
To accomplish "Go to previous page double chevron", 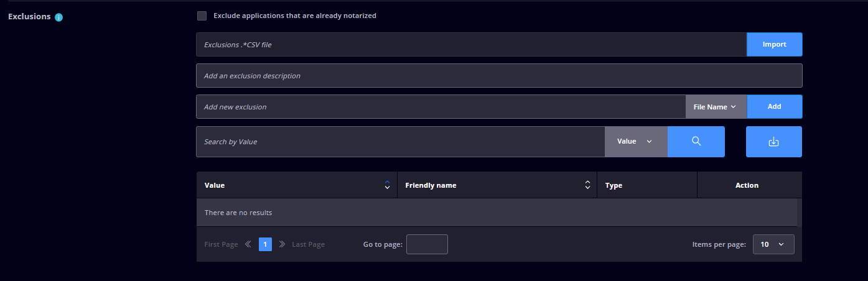I will pyautogui.click(x=248, y=244).
